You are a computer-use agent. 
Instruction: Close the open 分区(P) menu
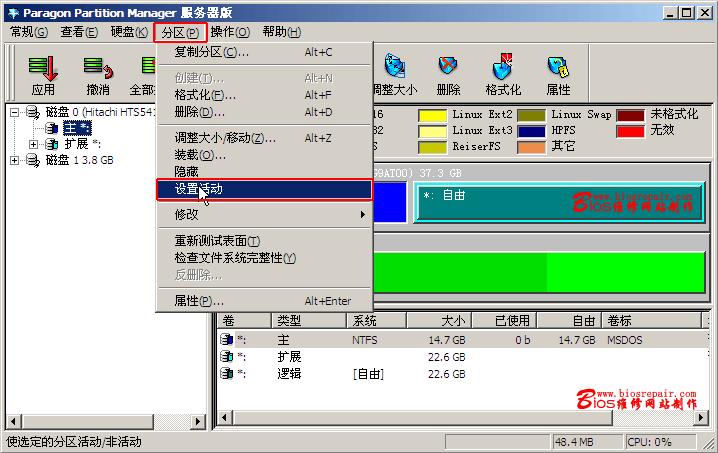click(180, 33)
